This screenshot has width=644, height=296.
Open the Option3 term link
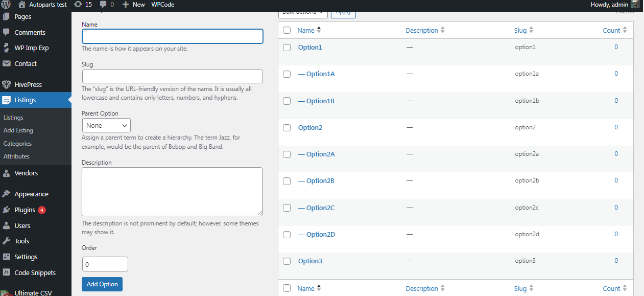310,261
